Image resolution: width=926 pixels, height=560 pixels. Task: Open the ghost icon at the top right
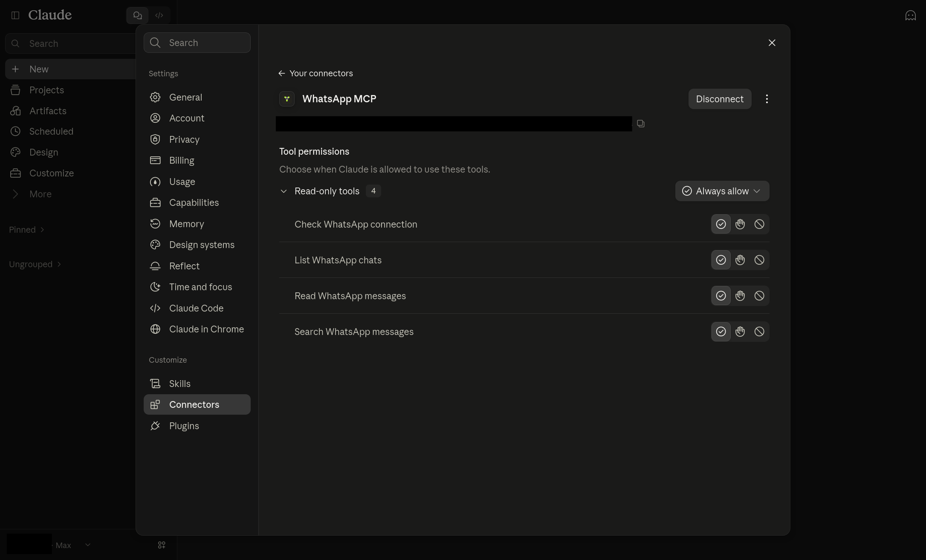point(910,15)
